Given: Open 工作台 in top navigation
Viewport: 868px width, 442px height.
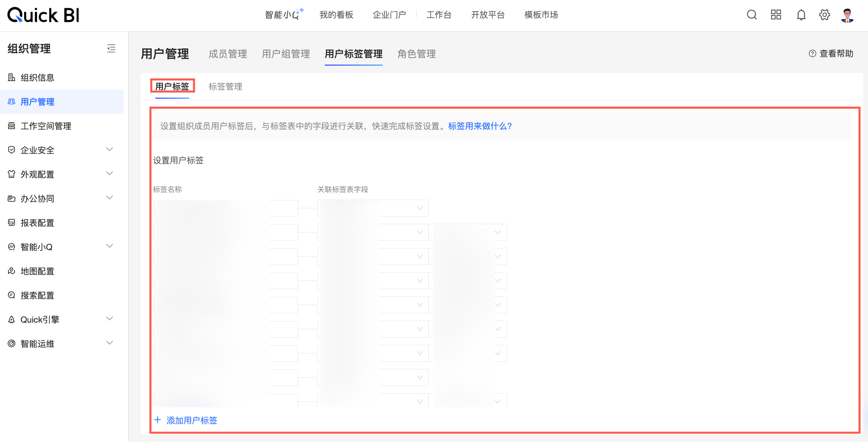Looking at the screenshot, I should click(x=439, y=15).
